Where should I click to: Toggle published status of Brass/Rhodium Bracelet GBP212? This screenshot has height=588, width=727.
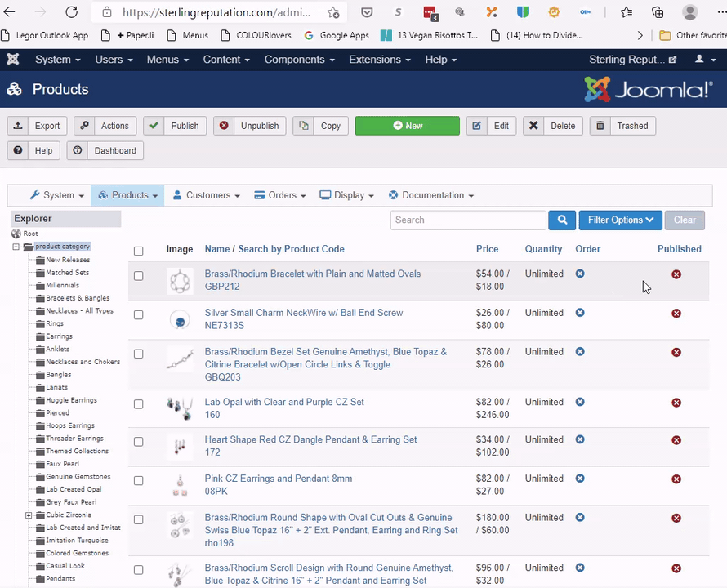pyautogui.click(x=676, y=274)
